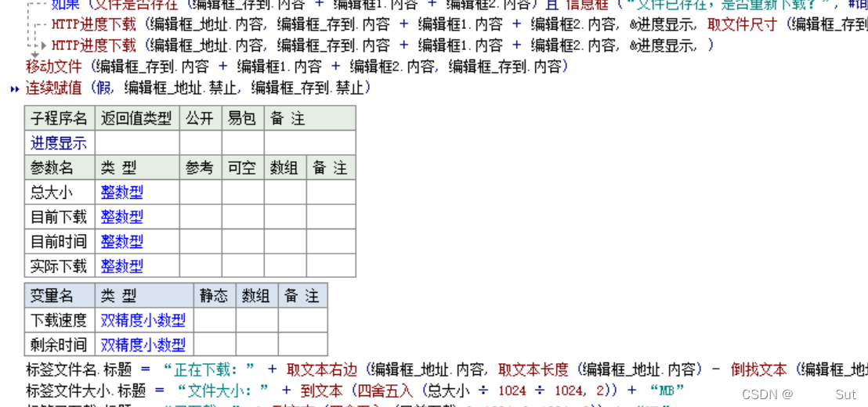
Task: Click 备 注 header in the 子程序名 row
Action: pos(310,117)
